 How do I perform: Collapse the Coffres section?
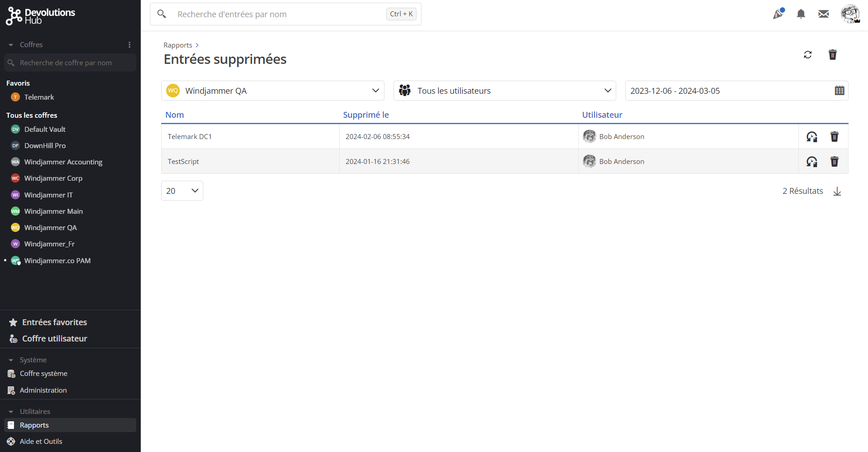[x=11, y=45]
